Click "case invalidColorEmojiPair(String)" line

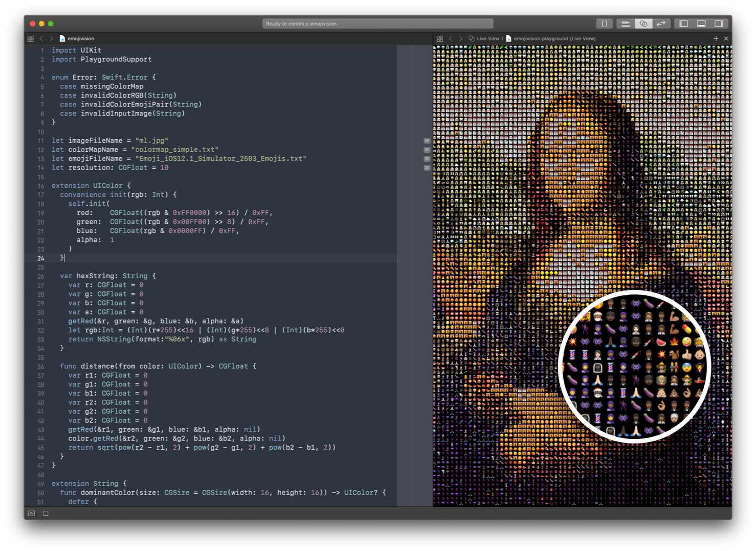tap(131, 105)
